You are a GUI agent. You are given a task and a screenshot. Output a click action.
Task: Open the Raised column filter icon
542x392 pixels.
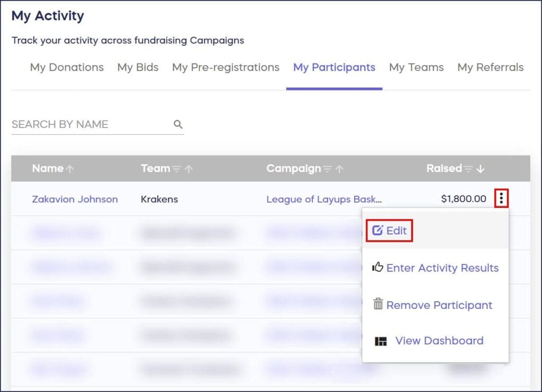click(468, 169)
